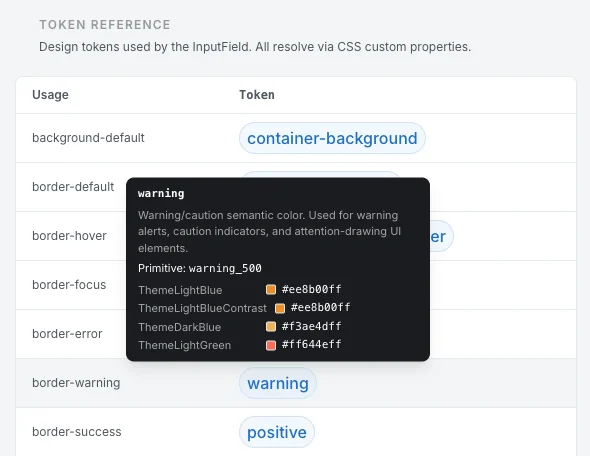Click the ThemeDarkBlue color swatch
Image resolution: width=590 pixels, height=456 pixels.
[271, 326]
